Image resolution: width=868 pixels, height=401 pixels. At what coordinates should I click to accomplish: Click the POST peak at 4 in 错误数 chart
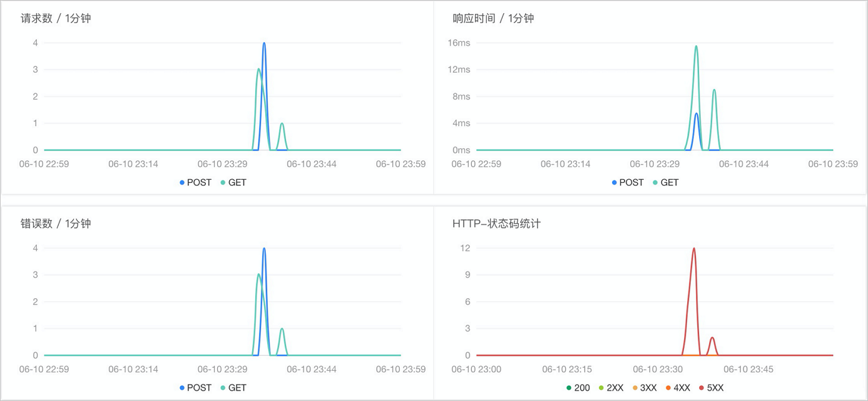(x=264, y=249)
